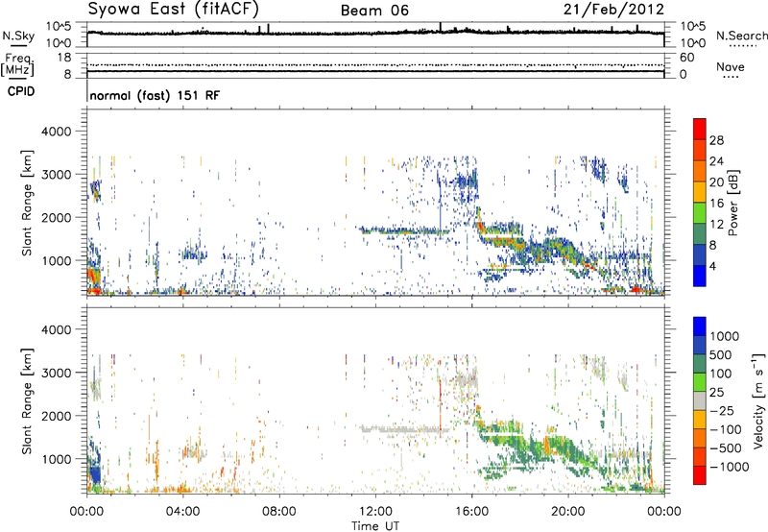This screenshot has height=532, width=768.
Task: Click the '08:00' time tick label
Action: (279, 512)
